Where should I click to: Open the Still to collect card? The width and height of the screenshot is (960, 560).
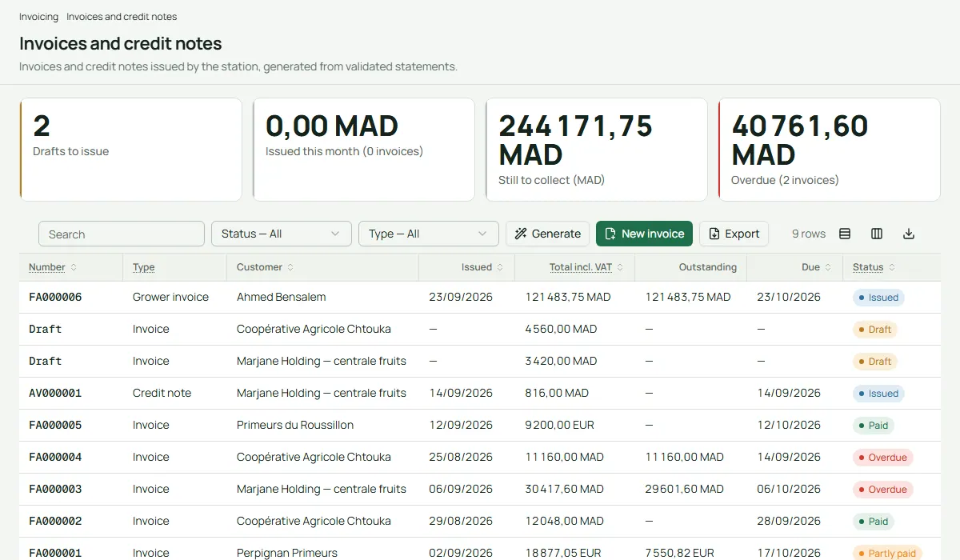[x=597, y=150]
